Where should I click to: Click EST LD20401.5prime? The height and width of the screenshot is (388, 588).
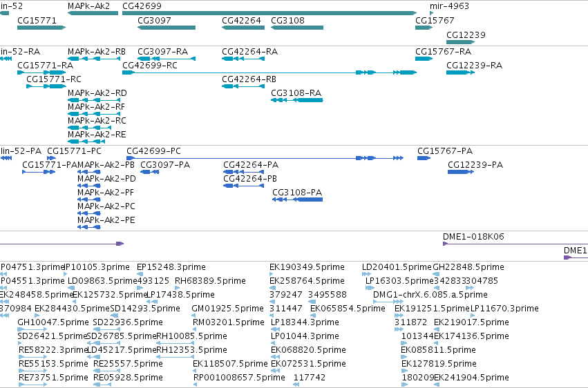[x=366, y=274]
